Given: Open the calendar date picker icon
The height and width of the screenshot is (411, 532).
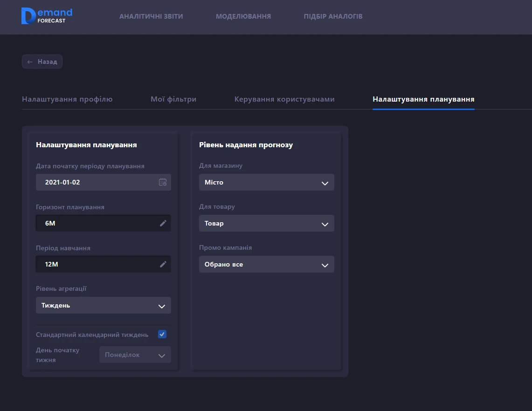Looking at the screenshot, I should coord(163,182).
